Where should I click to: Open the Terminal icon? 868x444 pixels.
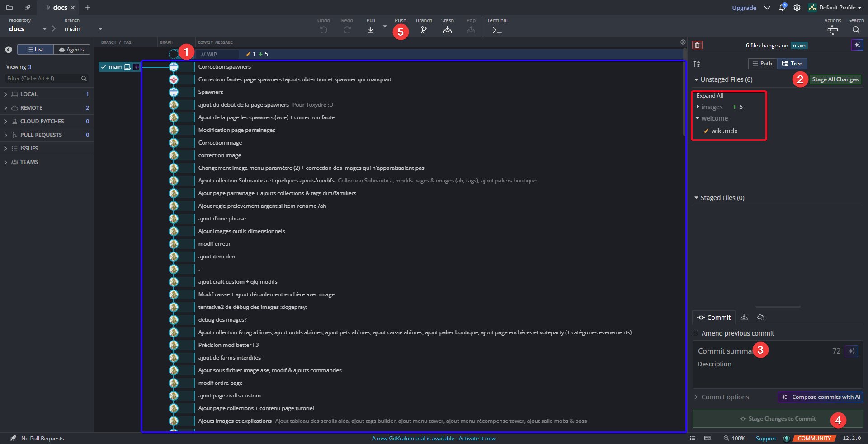[x=497, y=30]
